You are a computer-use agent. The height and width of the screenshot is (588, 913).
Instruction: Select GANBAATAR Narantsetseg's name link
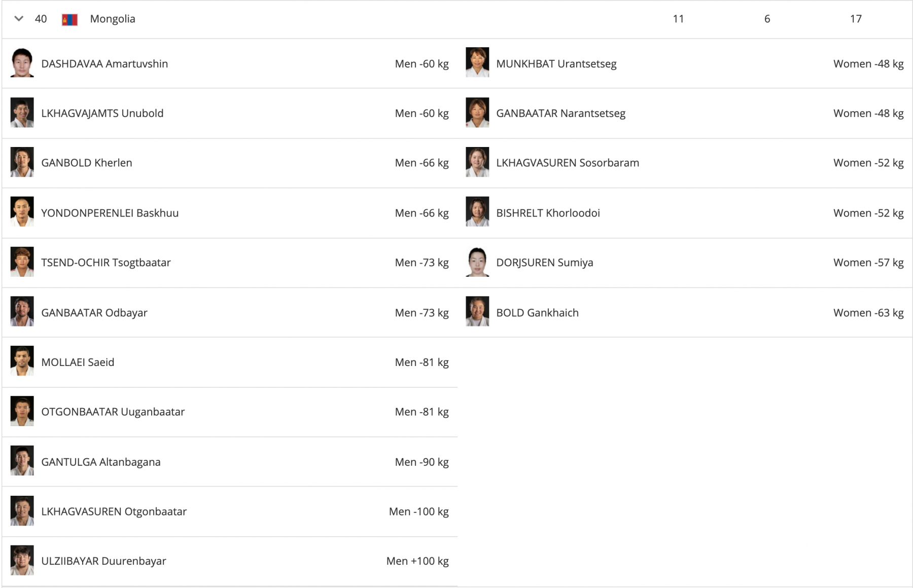coord(560,113)
